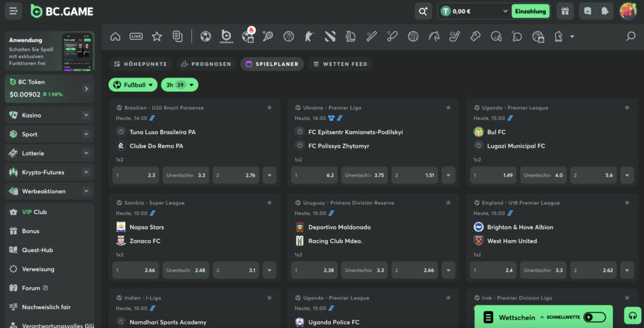Select the Dota 2 icon

330,36
